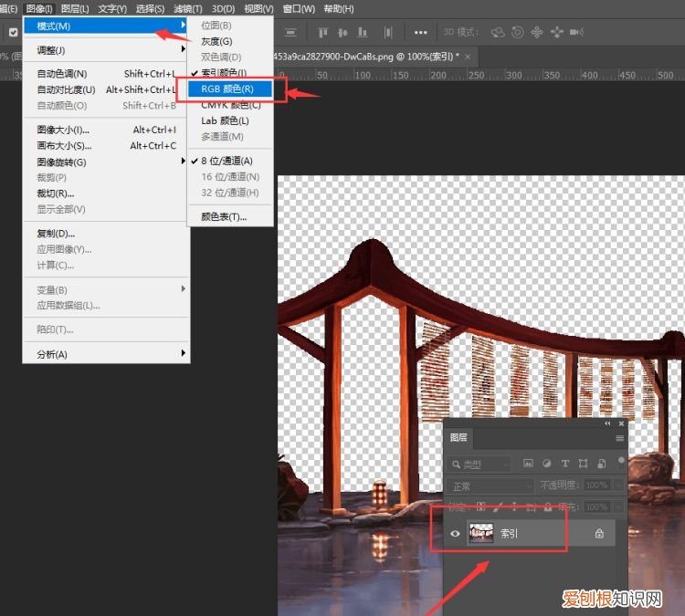Open the layer blend mode 正常 dropdown
The width and height of the screenshot is (685, 616).
[x=491, y=485]
